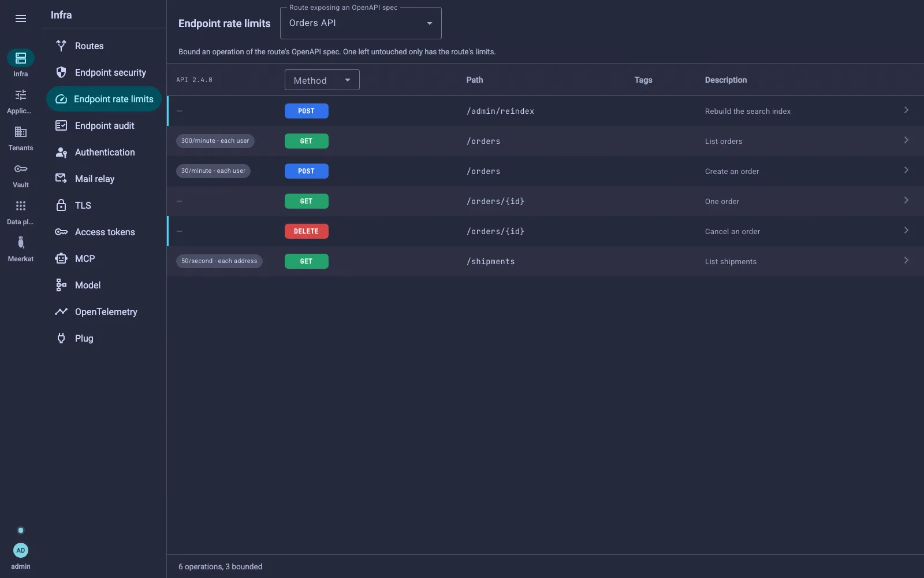This screenshot has height=578, width=924.
Task: Click the Path column header
Action: 475,80
